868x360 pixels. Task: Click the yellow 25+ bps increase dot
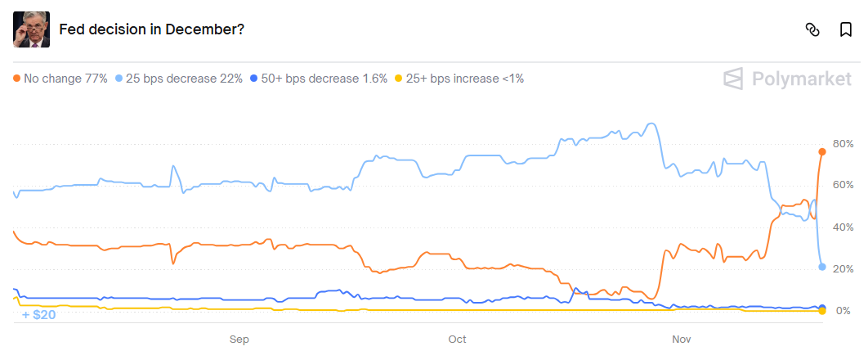(399, 79)
